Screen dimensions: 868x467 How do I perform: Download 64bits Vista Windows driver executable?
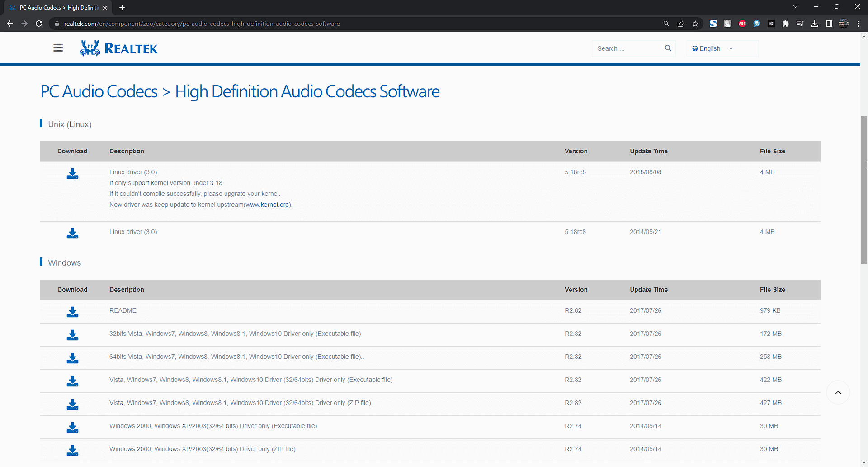tap(72, 358)
